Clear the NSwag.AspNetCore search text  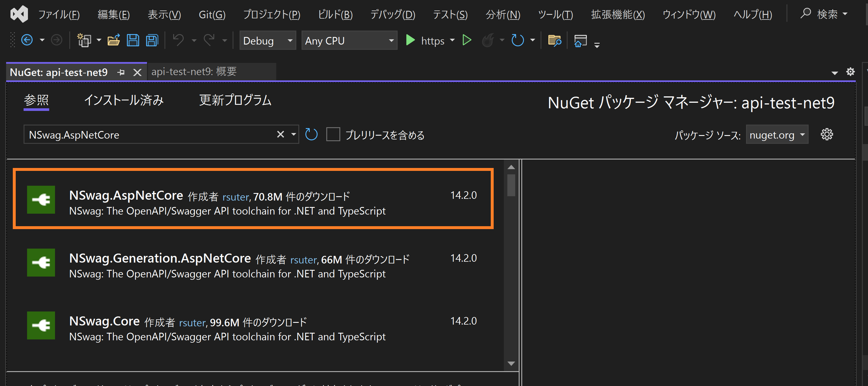coord(280,134)
